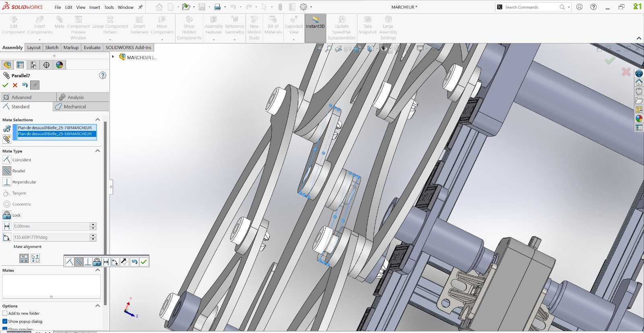Undo the last mate action in PropertyManager

pos(25,85)
